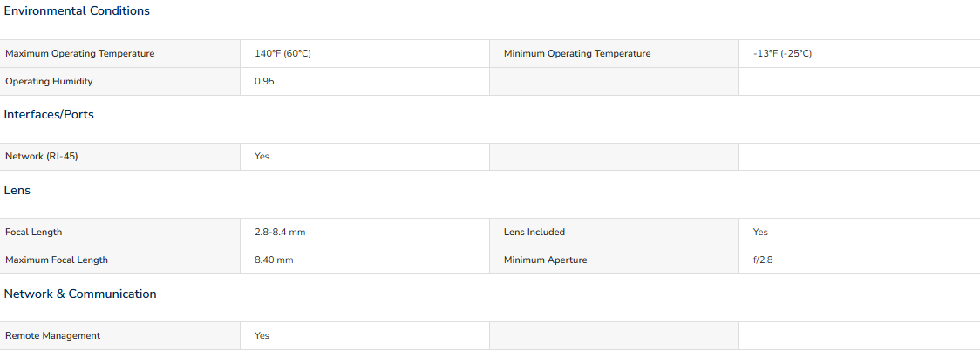Click the f/2.8 Minimum Aperture value
Image resolution: width=980 pixels, height=351 pixels.
(x=763, y=260)
